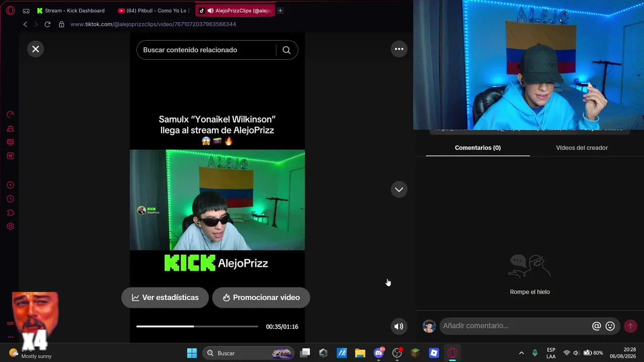Open Discord from the taskbar
Image resolution: width=644 pixels, height=362 pixels.
379,353
